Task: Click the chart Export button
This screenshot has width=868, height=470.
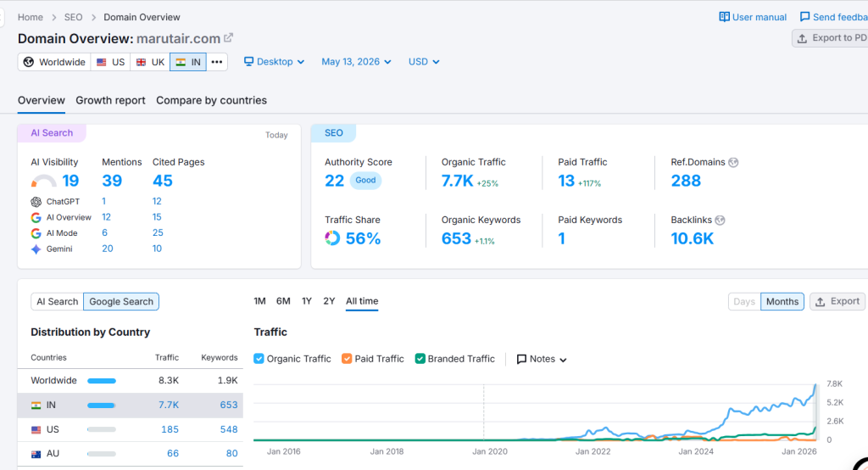Action: [x=837, y=301]
